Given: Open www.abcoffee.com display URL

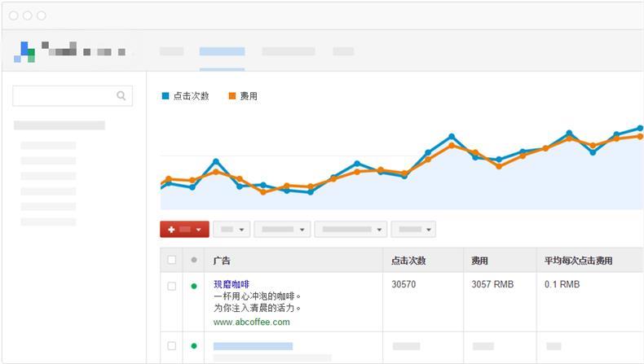Looking at the screenshot, I should tap(251, 322).
